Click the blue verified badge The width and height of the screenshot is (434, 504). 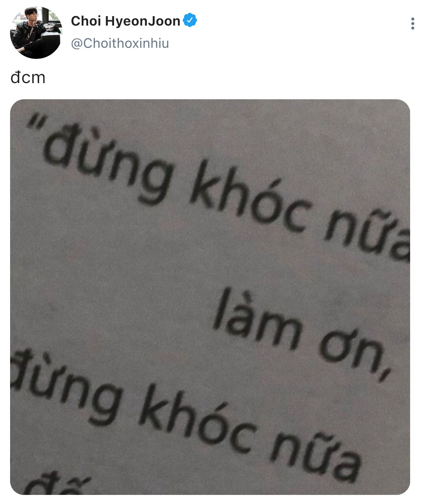coord(190,21)
